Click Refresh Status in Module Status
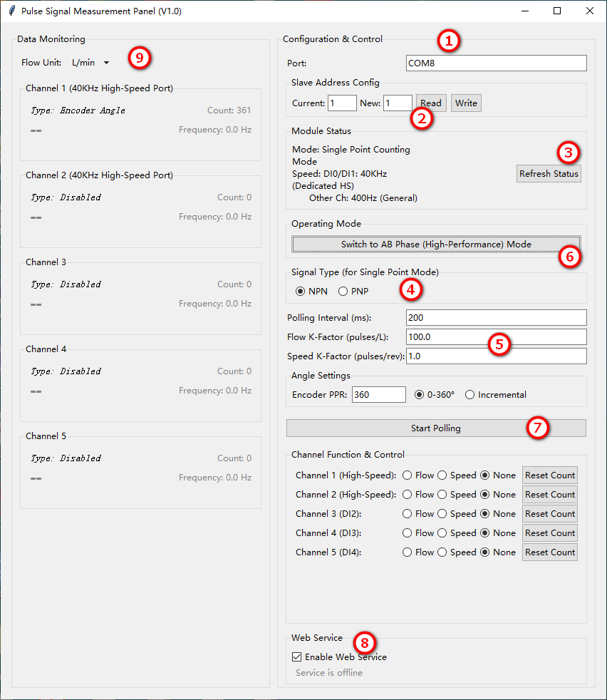 (549, 173)
